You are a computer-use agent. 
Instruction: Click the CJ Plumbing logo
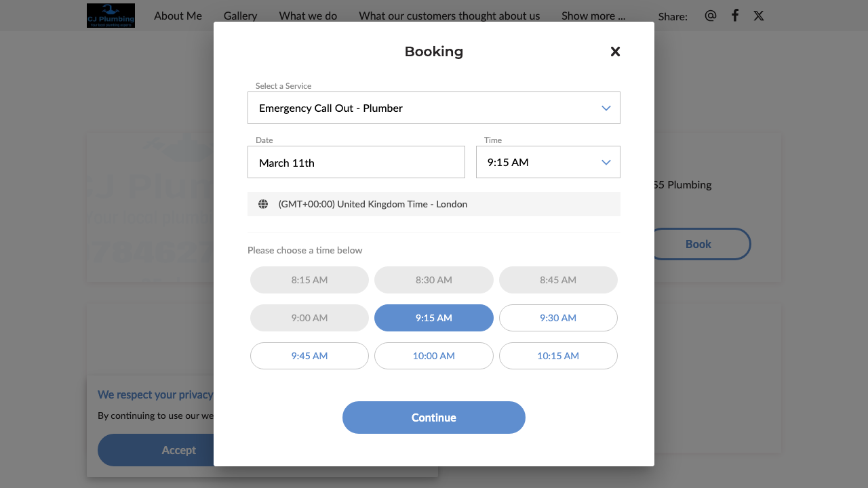111,16
